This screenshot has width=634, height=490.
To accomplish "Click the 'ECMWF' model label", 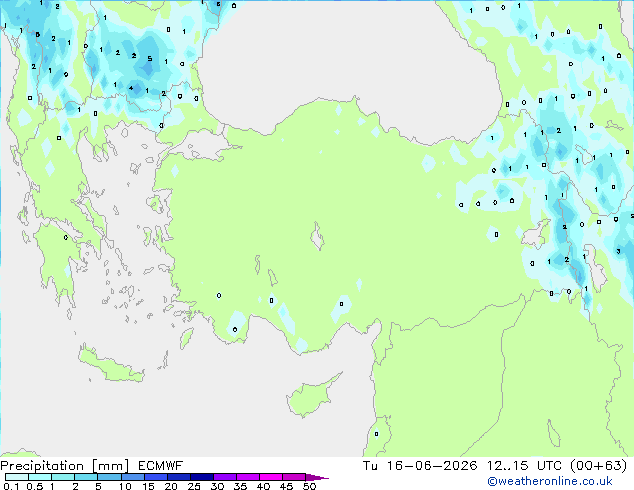I will click(x=161, y=466).
